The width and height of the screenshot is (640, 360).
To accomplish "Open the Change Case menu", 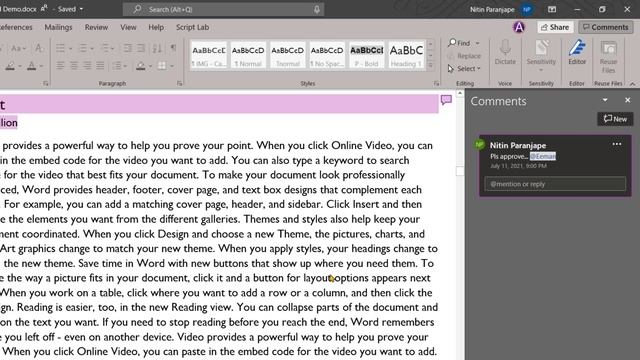I will tap(18, 49).
